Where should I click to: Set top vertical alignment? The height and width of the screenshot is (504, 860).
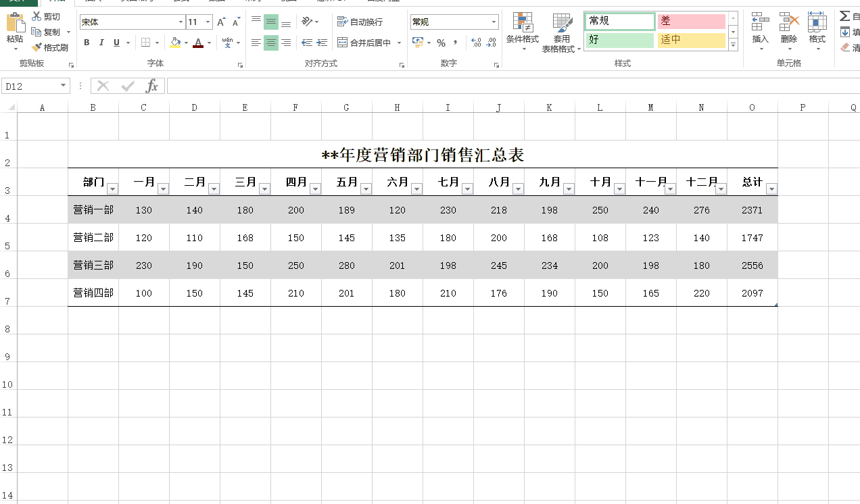[x=256, y=22]
